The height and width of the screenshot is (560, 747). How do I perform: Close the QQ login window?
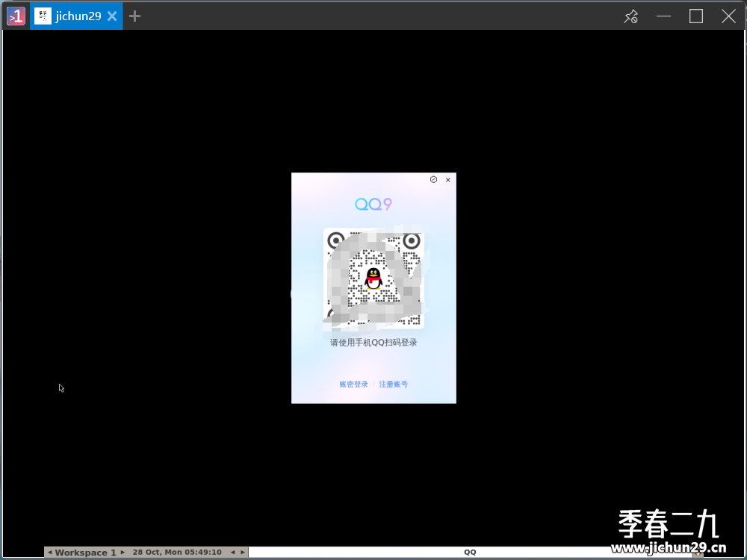[447, 180]
